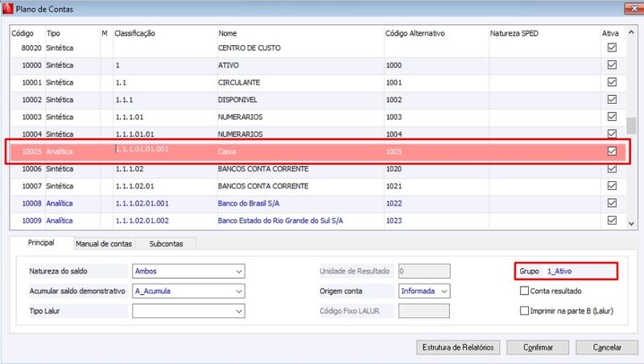Open the Tipo Lalur dropdown
Image resolution: width=644 pixels, height=364 pixels.
click(238, 311)
